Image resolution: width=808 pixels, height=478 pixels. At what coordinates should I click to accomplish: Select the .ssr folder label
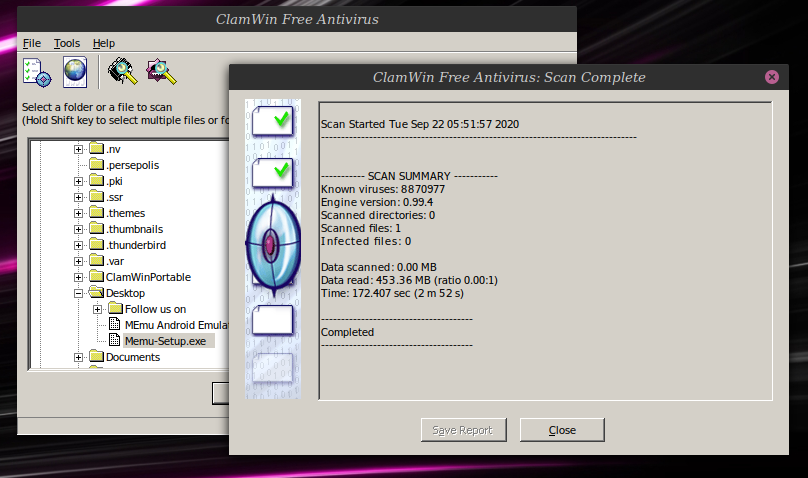[114, 197]
